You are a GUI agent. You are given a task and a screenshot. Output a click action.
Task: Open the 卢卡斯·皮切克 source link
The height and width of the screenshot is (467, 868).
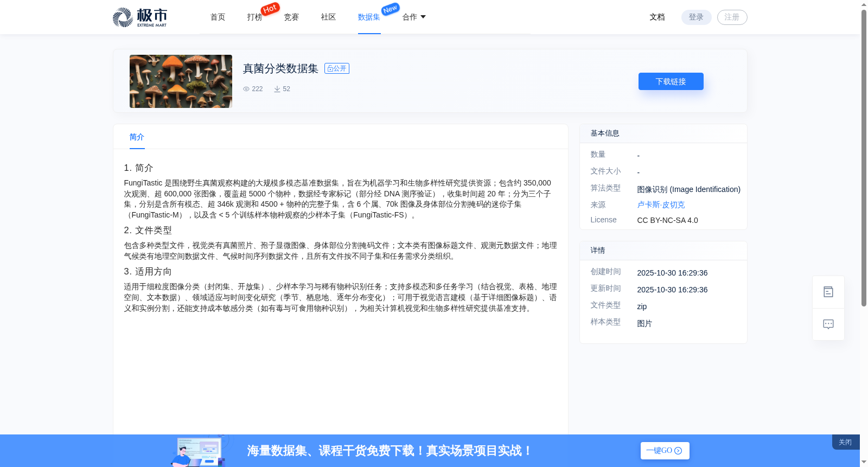661,205
